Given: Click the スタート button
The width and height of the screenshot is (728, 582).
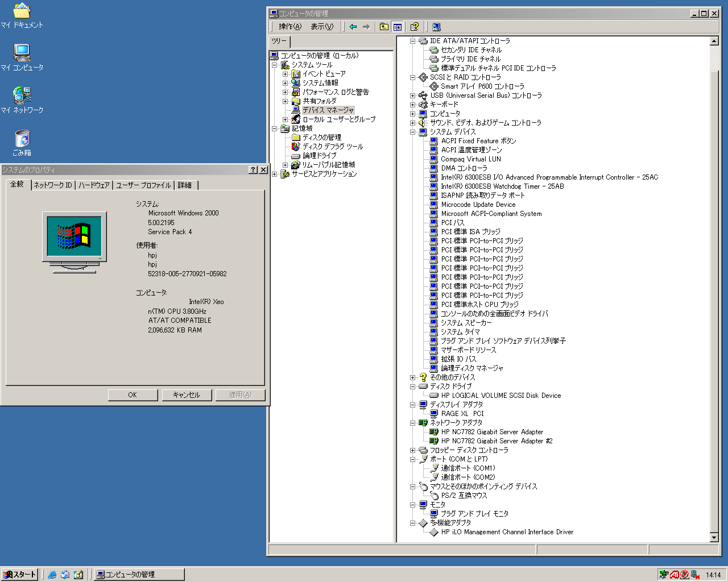Looking at the screenshot, I should (20, 575).
